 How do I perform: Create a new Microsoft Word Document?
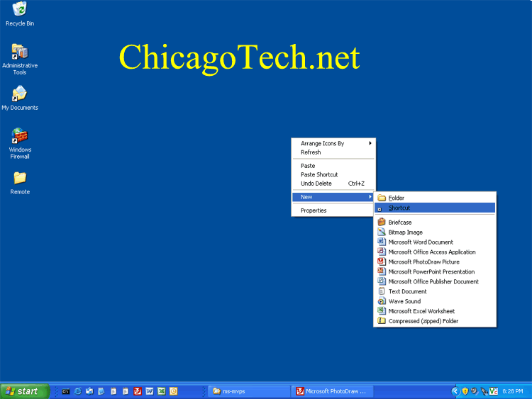pos(435,242)
